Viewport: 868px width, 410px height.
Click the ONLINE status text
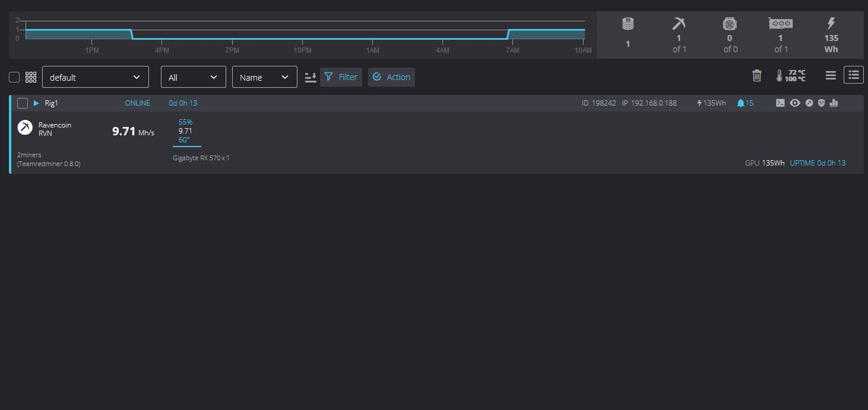(138, 103)
